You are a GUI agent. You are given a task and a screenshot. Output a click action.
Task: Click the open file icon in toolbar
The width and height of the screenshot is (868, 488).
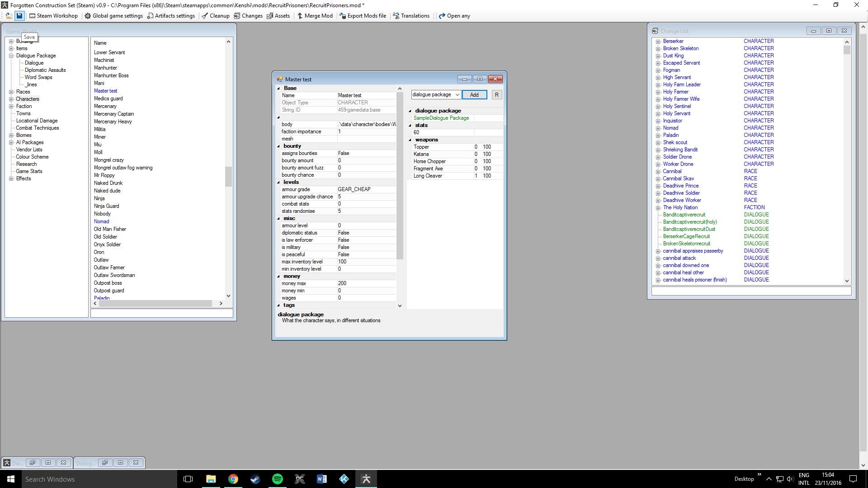(9, 16)
